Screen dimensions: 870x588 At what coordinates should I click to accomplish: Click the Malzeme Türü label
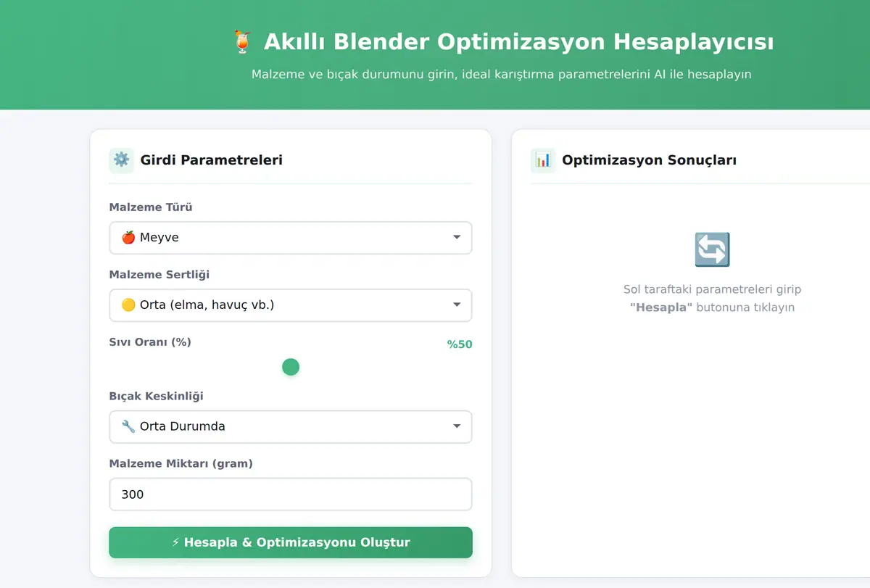pyautogui.click(x=151, y=207)
